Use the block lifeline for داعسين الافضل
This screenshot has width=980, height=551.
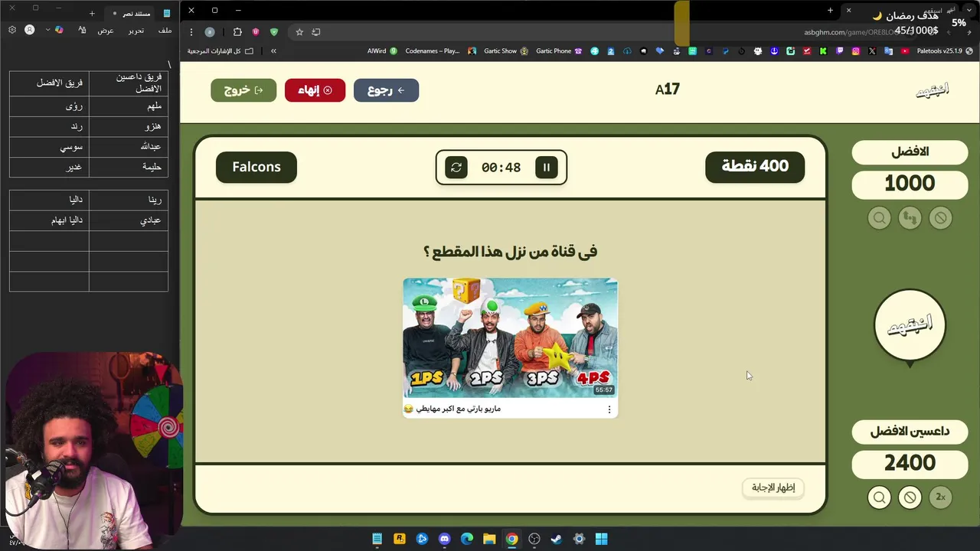910,497
